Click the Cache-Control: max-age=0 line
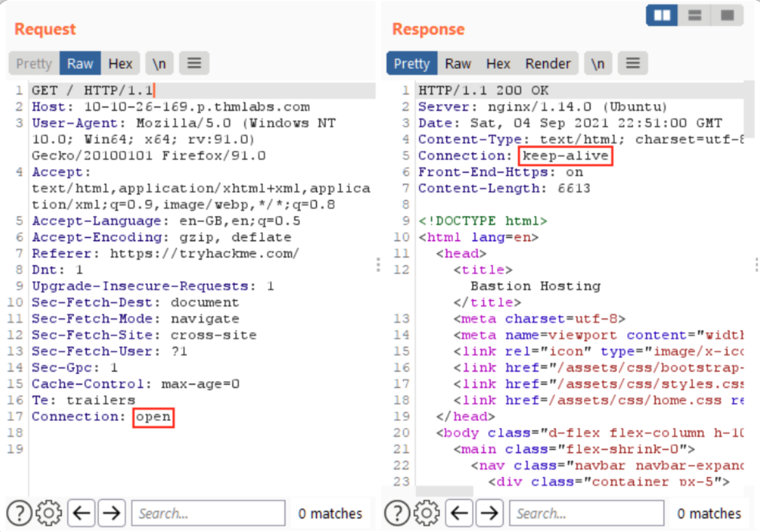The width and height of the screenshot is (760, 532). [136, 384]
